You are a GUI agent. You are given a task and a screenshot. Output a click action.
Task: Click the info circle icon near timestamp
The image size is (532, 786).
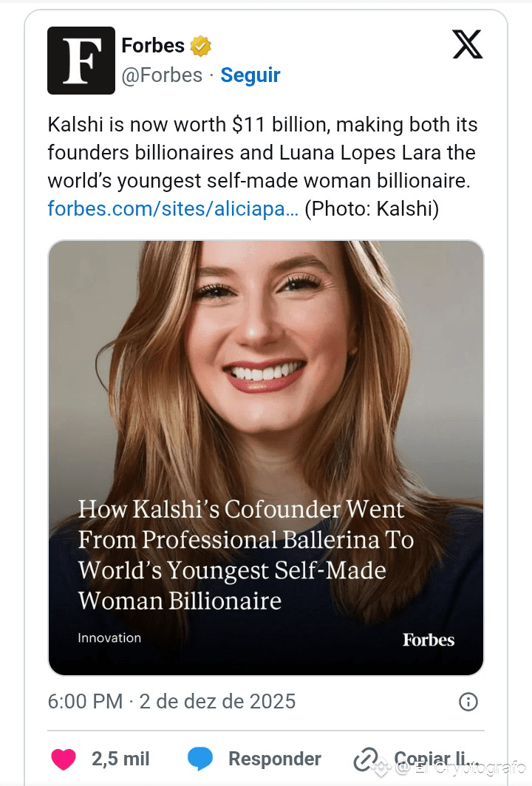tap(468, 701)
